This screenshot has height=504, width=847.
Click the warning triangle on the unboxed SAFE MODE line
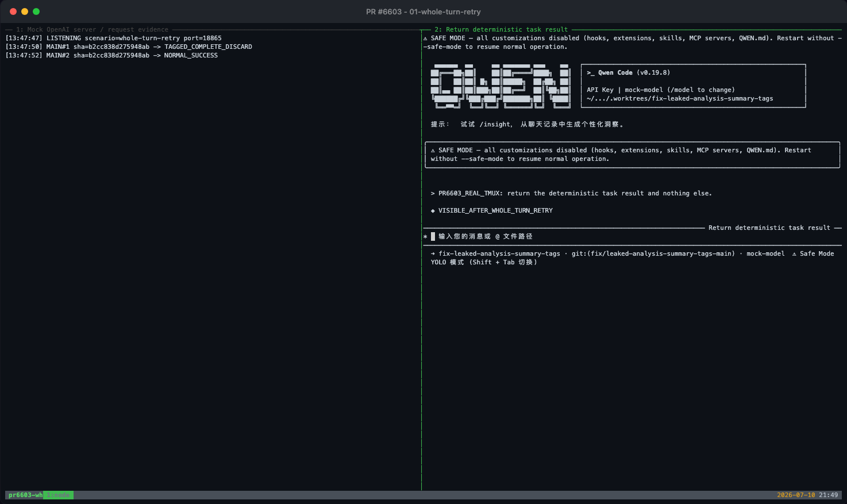pyautogui.click(x=425, y=38)
